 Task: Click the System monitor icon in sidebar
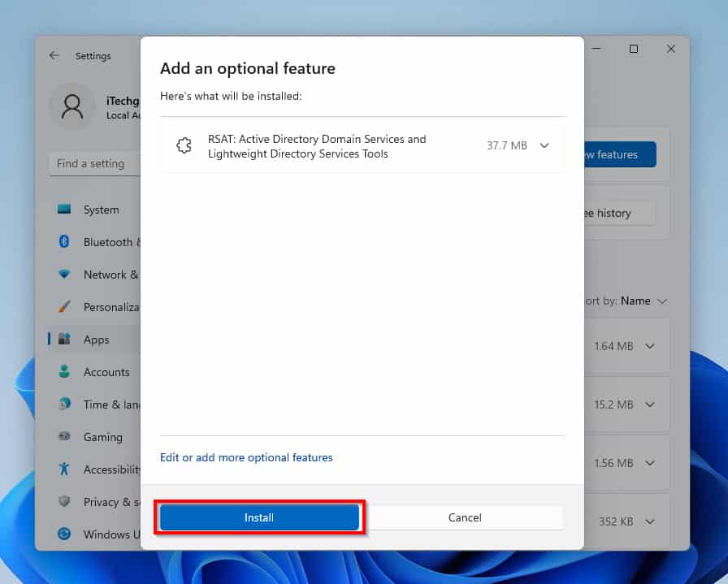(x=64, y=210)
